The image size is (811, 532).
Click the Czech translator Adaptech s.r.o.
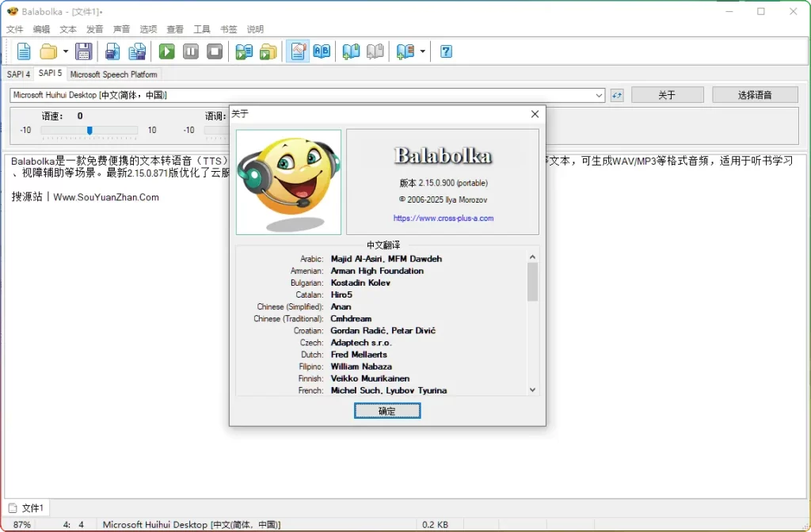pyautogui.click(x=361, y=343)
